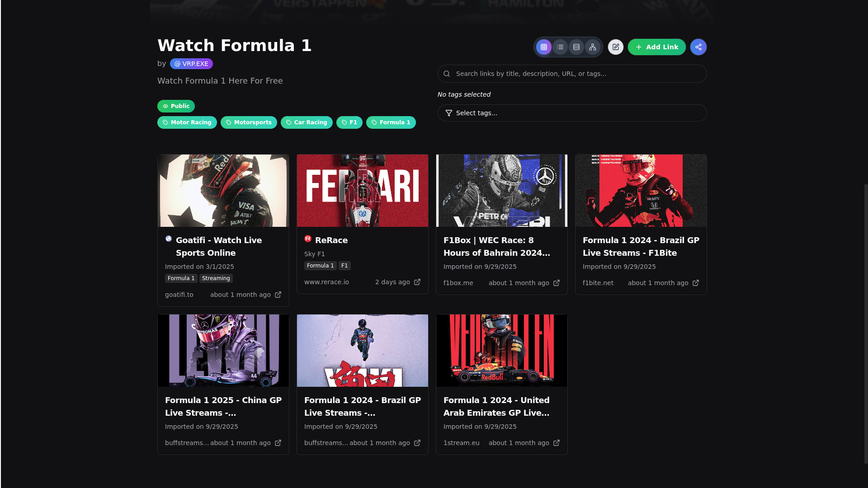Click the Add Link button

coord(657,47)
